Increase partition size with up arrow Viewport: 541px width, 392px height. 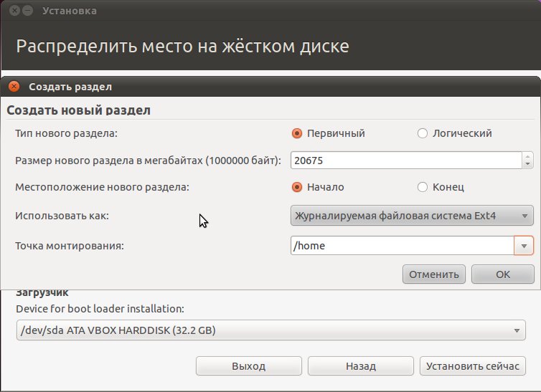click(527, 156)
